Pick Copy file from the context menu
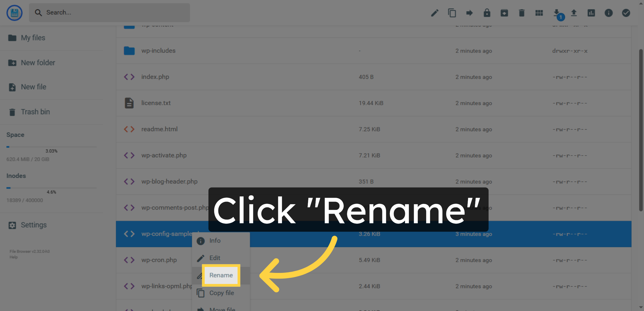 [221, 293]
